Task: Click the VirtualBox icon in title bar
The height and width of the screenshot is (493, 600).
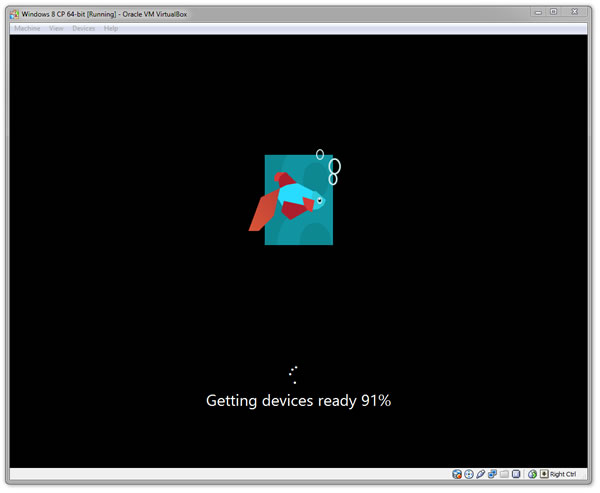Action: (x=14, y=14)
